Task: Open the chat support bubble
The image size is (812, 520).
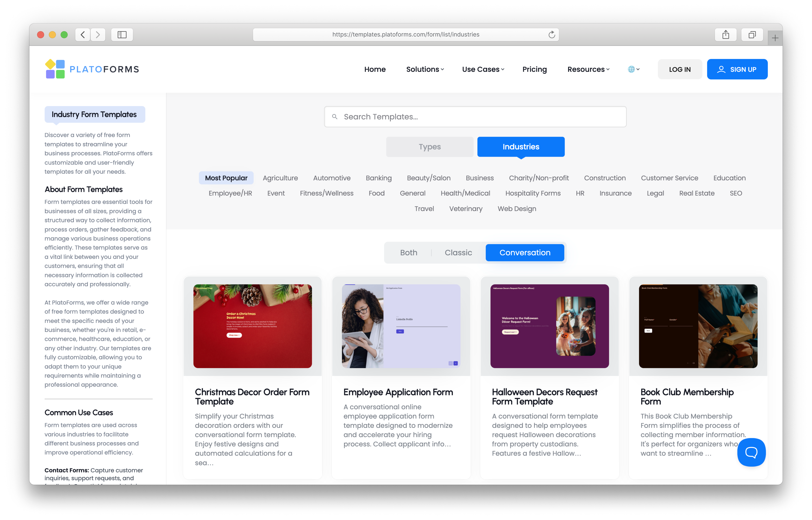Action: 751,452
